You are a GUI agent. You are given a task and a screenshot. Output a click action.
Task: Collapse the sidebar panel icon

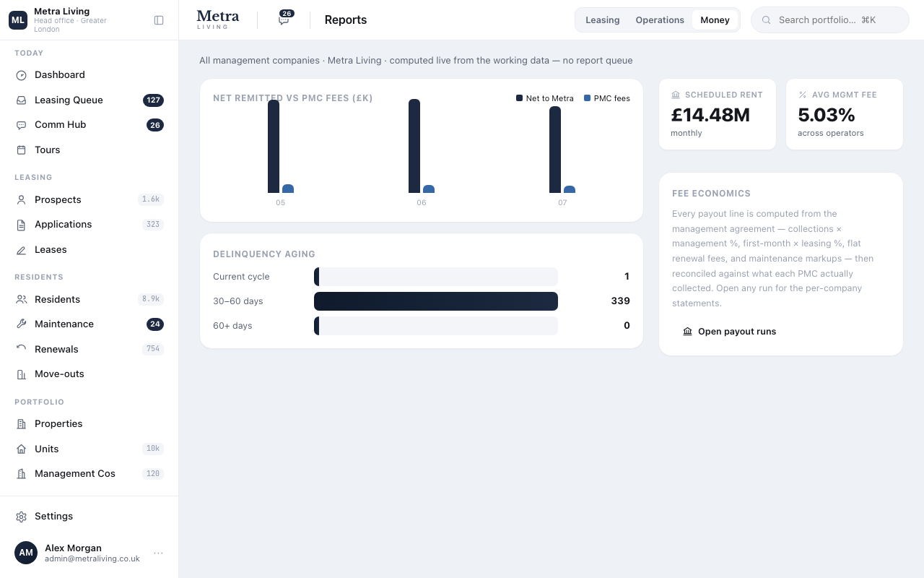click(159, 20)
